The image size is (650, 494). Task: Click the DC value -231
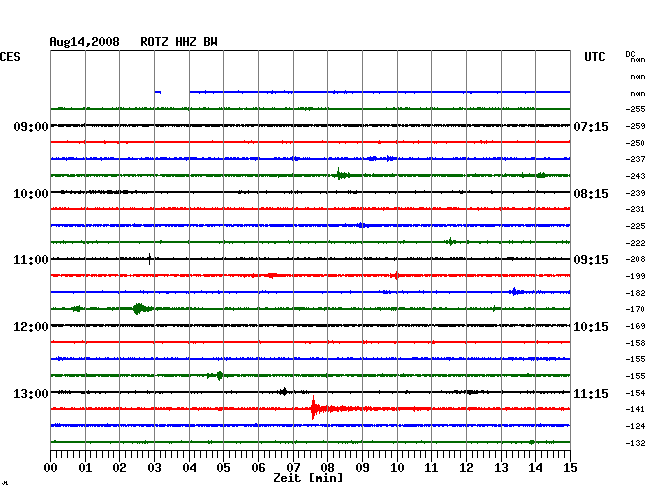tap(635, 209)
